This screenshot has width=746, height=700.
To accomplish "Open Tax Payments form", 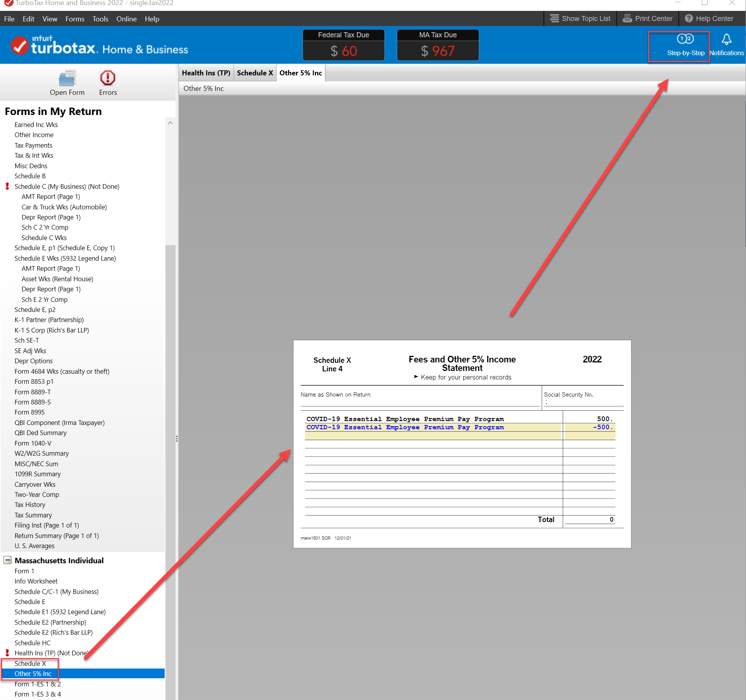I will tap(33, 145).
